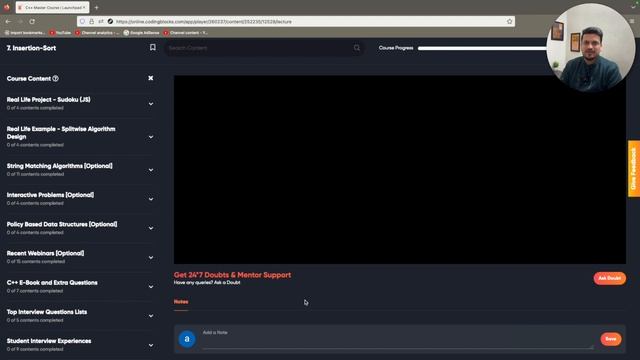Open the Import bookmarks item
Image resolution: width=640 pixels, height=360 pixels.
[x=24, y=33]
